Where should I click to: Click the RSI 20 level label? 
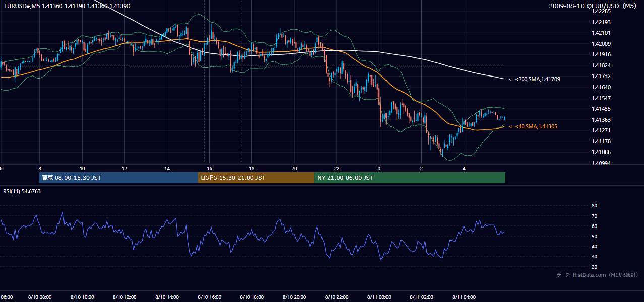594,267
